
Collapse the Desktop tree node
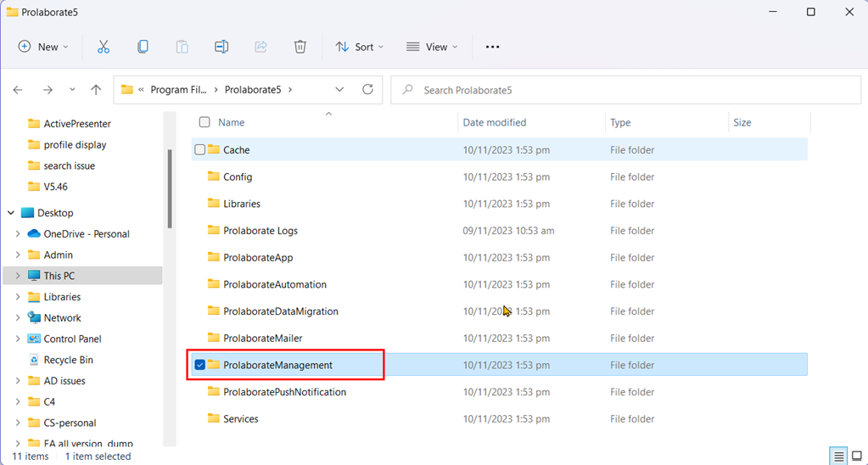click(11, 213)
